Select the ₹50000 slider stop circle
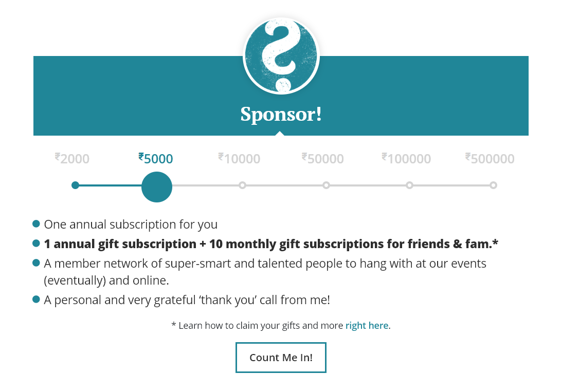This screenshot has height=392, width=561. pos(326,185)
